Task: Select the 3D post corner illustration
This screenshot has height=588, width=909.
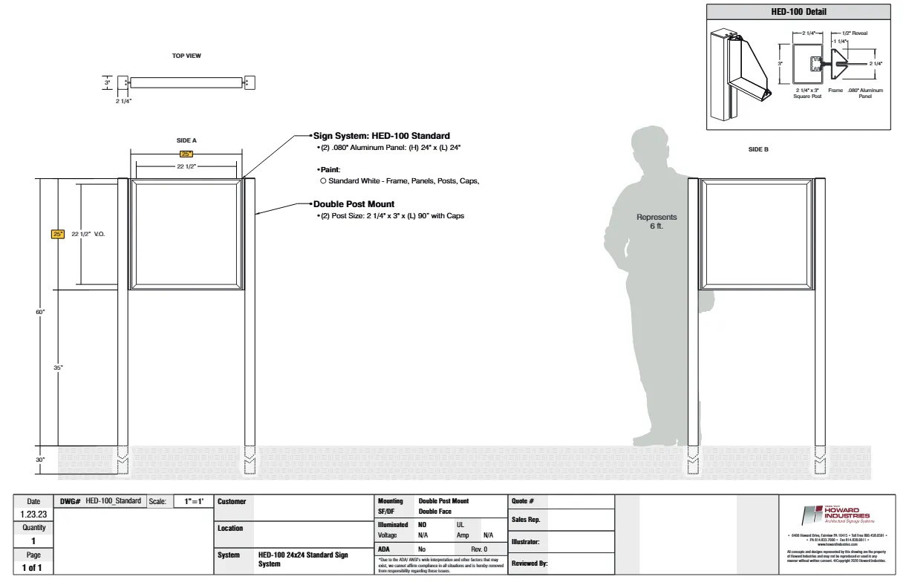Action: coord(740,74)
